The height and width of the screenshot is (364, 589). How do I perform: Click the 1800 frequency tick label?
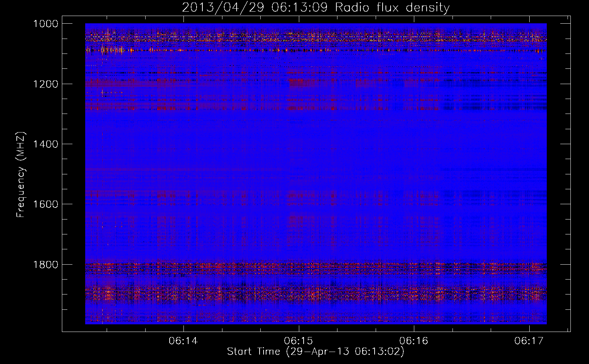point(46,265)
